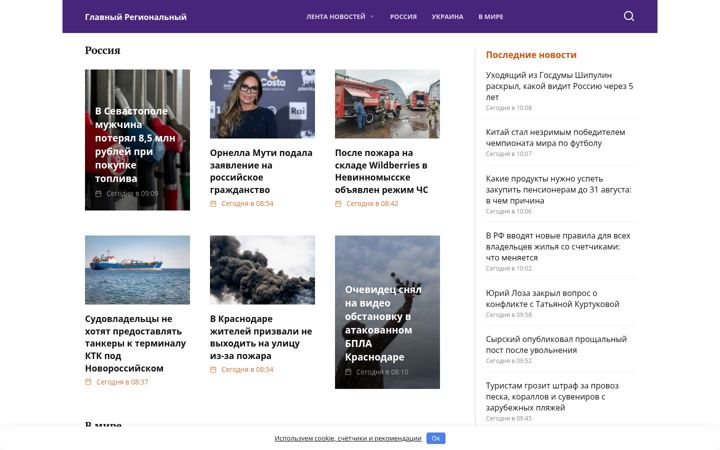Click timestamp Сегодня в 10:08
This screenshot has width=720, height=450.
point(509,108)
